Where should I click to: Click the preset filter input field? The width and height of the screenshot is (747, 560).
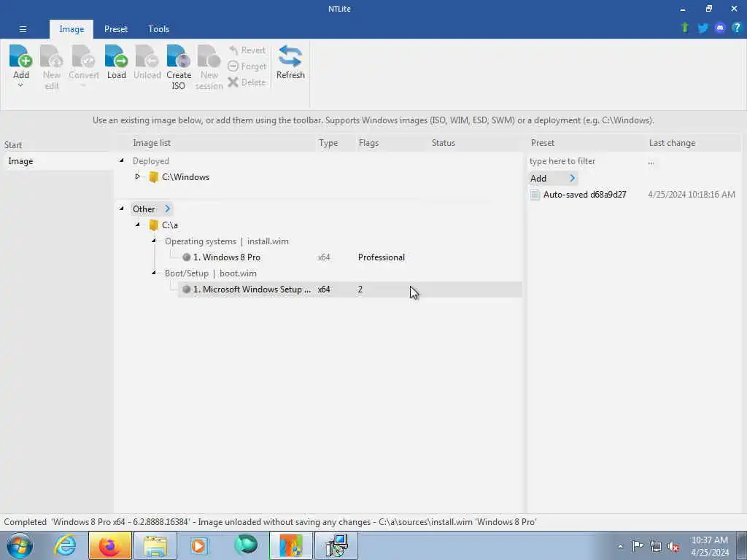(585, 161)
